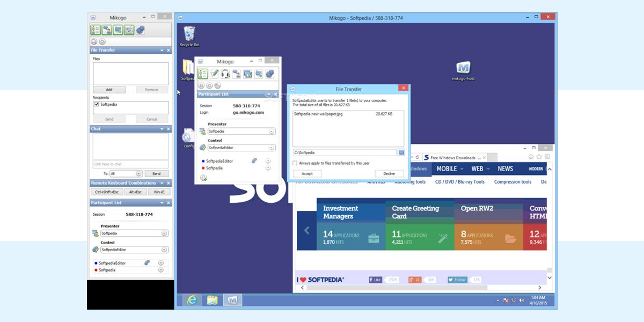
Task: Click the IE favorites star icon
Action: (x=539, y=157)
